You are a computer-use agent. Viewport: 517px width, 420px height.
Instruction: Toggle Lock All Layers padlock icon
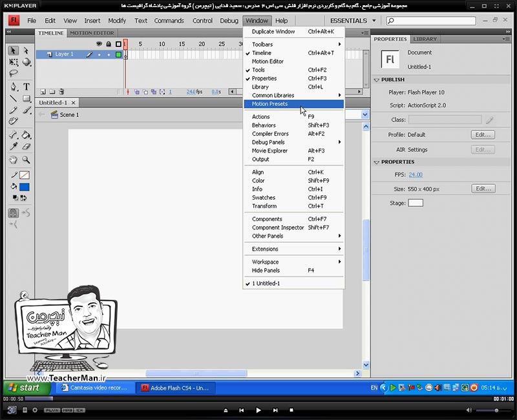[x=109, y=44]
